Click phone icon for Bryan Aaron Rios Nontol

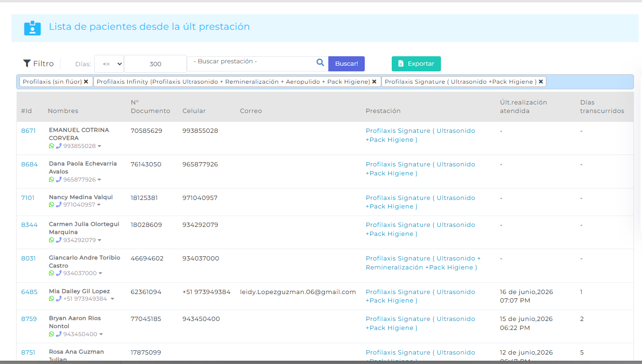pos(59,334)
